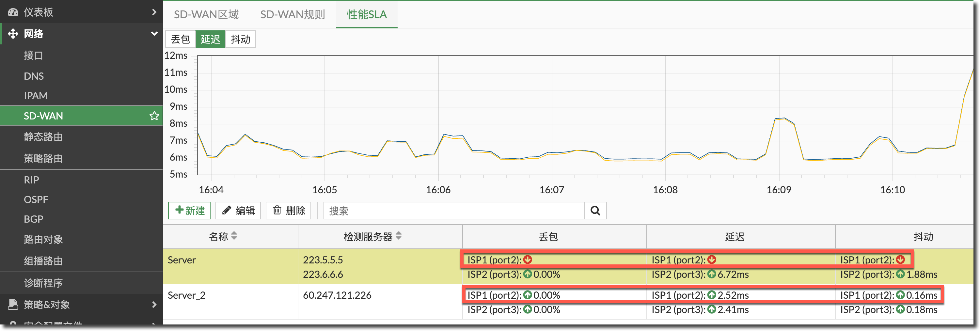
Task: Click the SD-WAN favorite star icon
Action: 154,116
